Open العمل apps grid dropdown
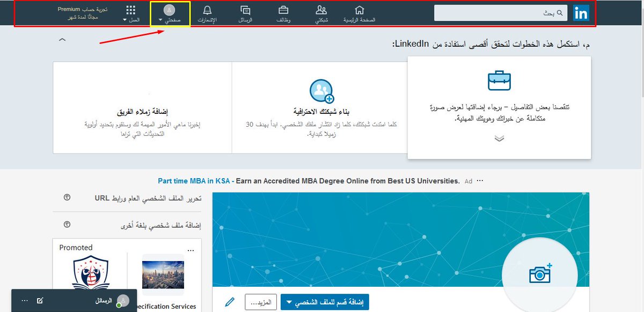 pyautogui.click(x=130, y=13)
